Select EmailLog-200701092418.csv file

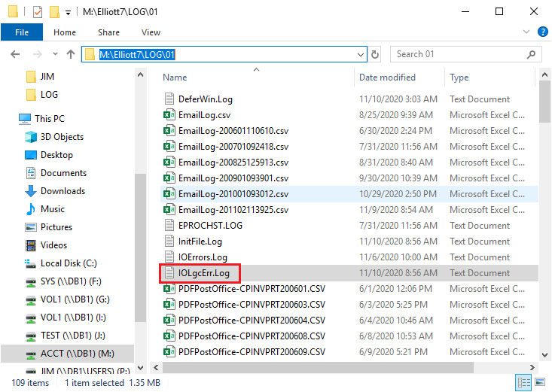click(x=233, y=147)
